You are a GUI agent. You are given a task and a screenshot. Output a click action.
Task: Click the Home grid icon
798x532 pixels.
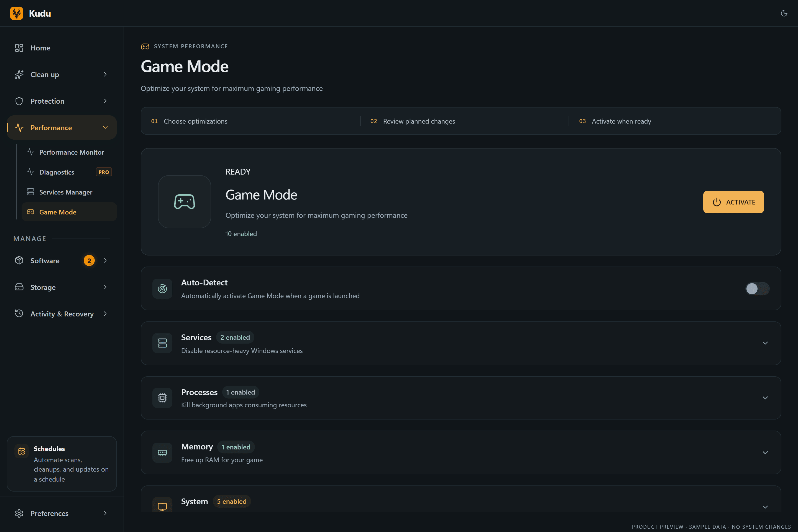coord(19,48)
